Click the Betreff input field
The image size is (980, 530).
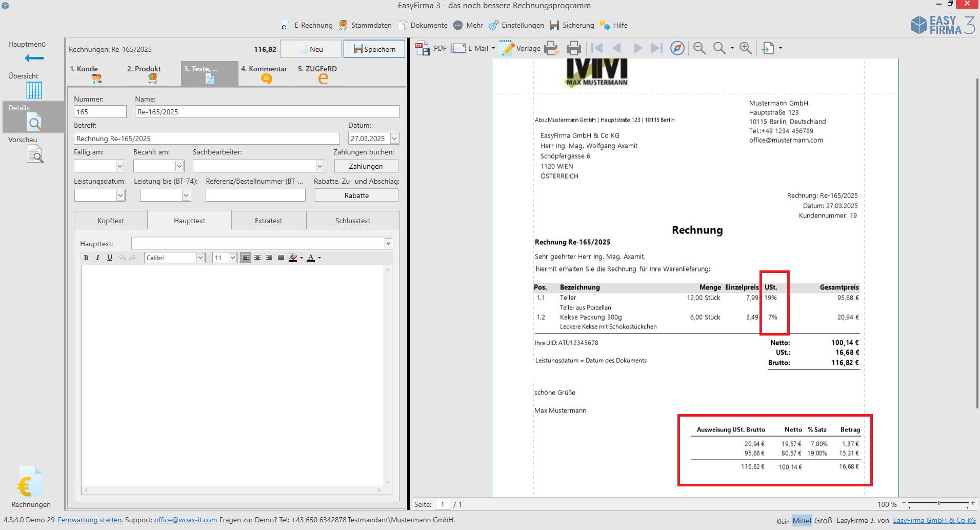pyautogui.click(x=207, y=139)
